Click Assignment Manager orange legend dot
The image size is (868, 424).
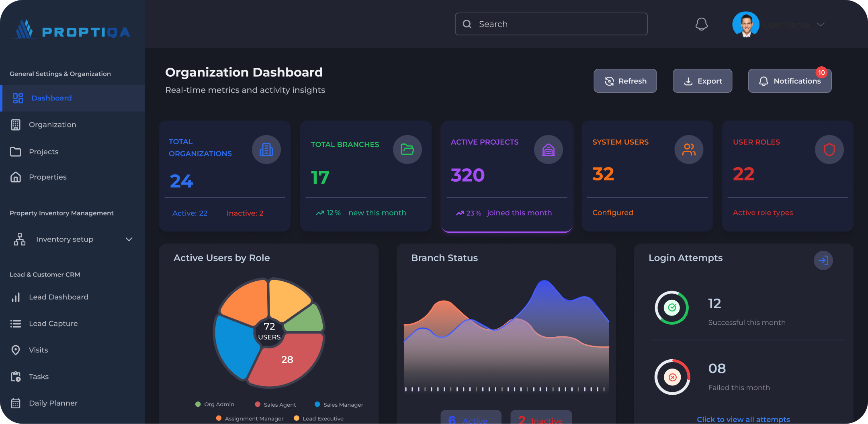219,418
